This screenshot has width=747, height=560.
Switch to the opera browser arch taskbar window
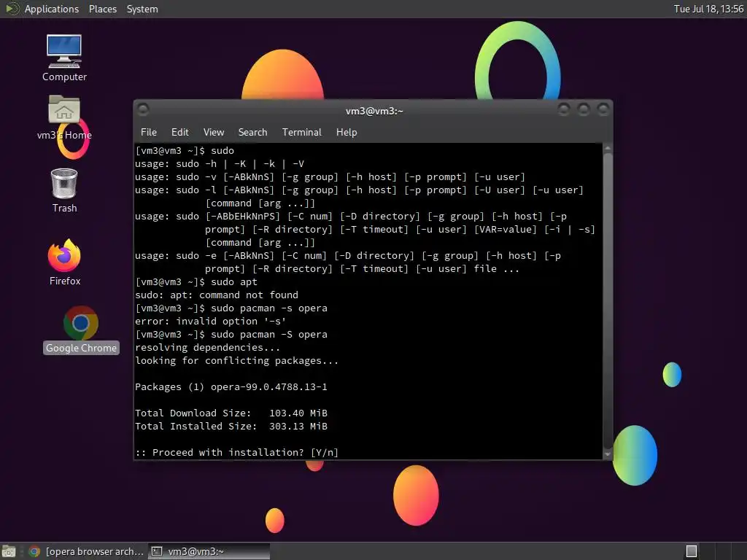tap(86, 551)
